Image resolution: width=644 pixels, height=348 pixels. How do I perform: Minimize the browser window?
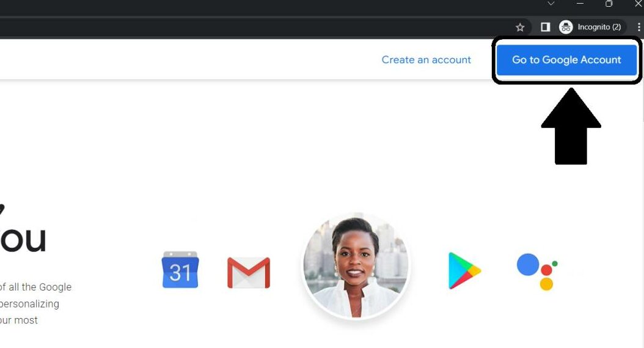click(x=580, y=4)
